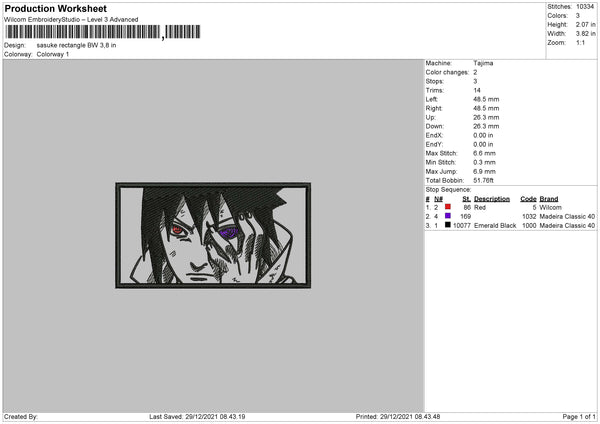
Task: Click the Description column header
Action: click(x=492, y=199)
